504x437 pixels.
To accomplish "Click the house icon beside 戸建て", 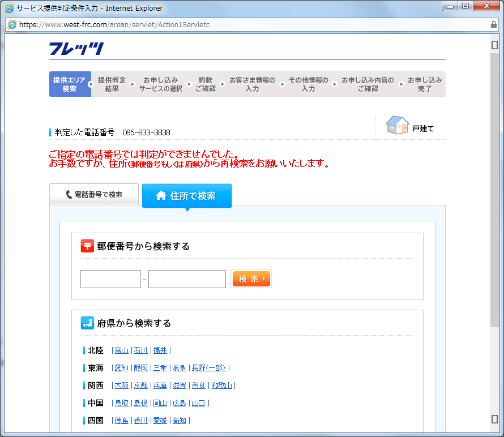I will (x=397, y=125).
